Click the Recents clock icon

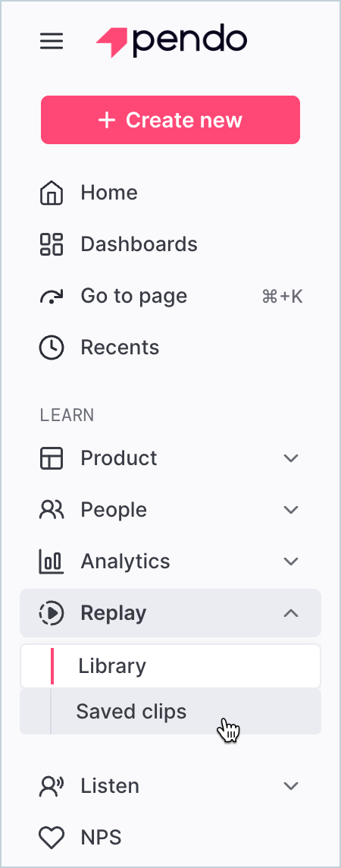[52, 348]
